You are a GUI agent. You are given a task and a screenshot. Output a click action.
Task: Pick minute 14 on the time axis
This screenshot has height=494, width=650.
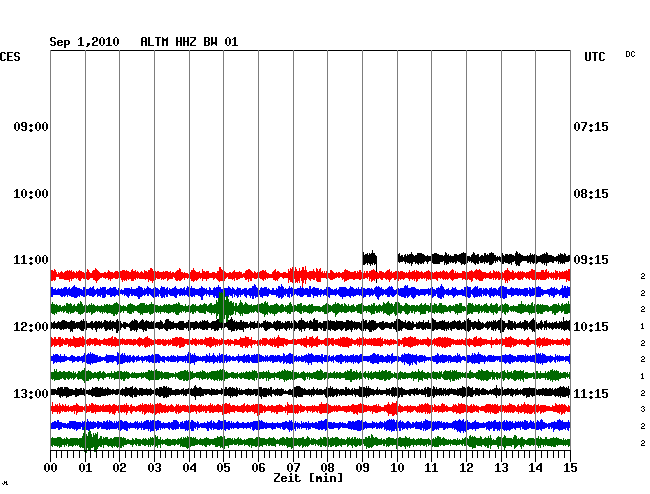(536, 467)
